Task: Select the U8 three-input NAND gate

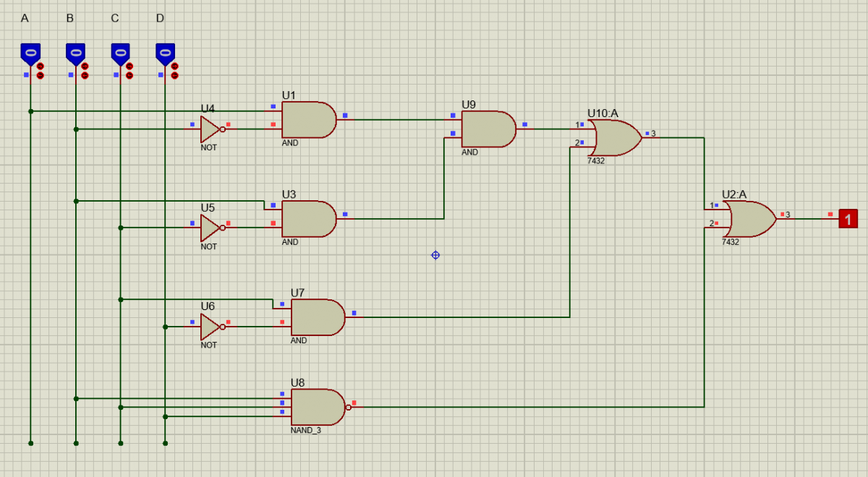Action: pyautogui.click(x=317, y=408)
